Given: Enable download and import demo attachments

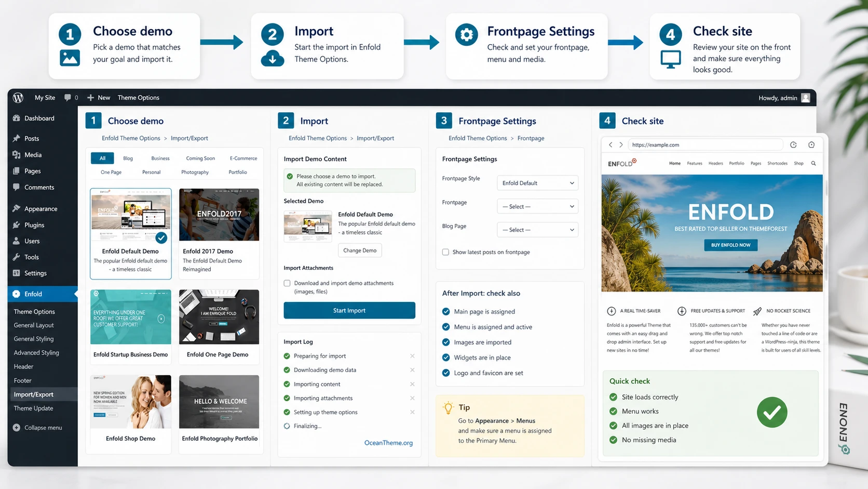Looking at the screenshot, I should click(x=287, y=283).
